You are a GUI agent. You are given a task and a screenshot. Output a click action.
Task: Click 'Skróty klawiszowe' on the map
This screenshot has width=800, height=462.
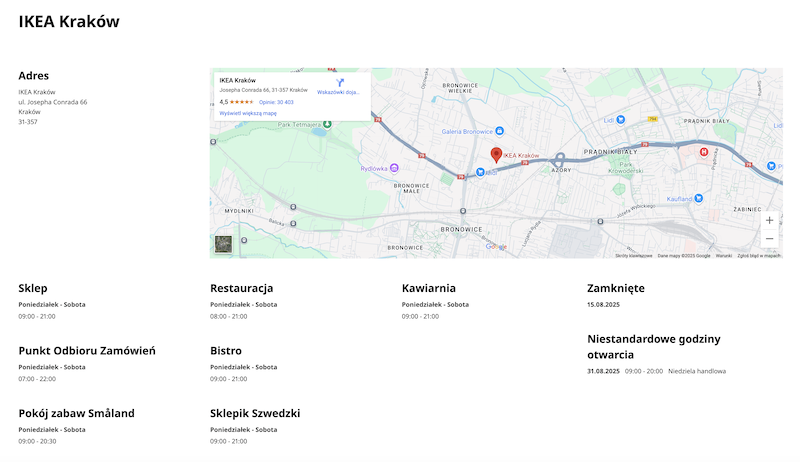[x=633, y=256]
